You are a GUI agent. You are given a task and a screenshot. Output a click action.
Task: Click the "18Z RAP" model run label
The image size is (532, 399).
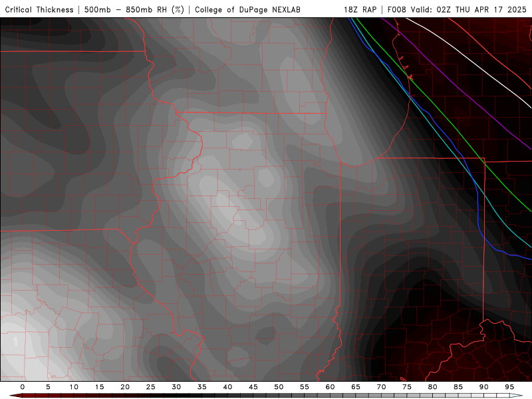coord(360,10)
